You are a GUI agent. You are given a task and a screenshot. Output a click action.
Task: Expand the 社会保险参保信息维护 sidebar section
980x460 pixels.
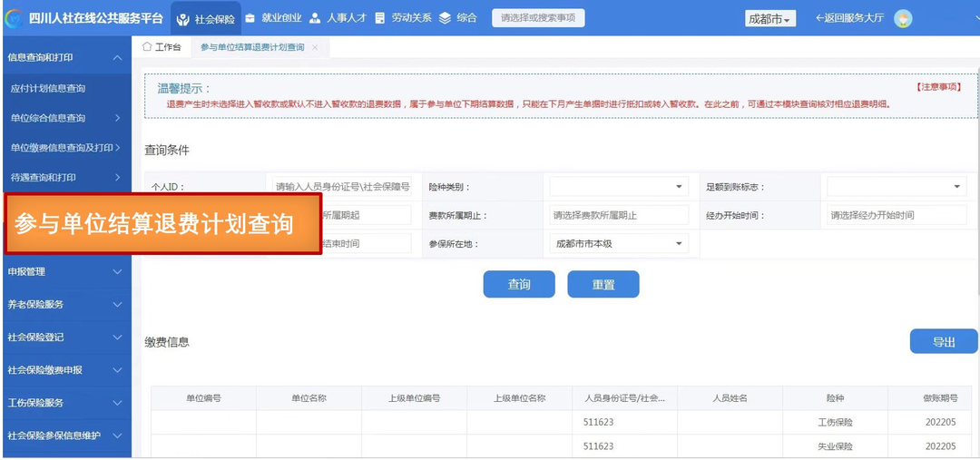pos(65,435)
